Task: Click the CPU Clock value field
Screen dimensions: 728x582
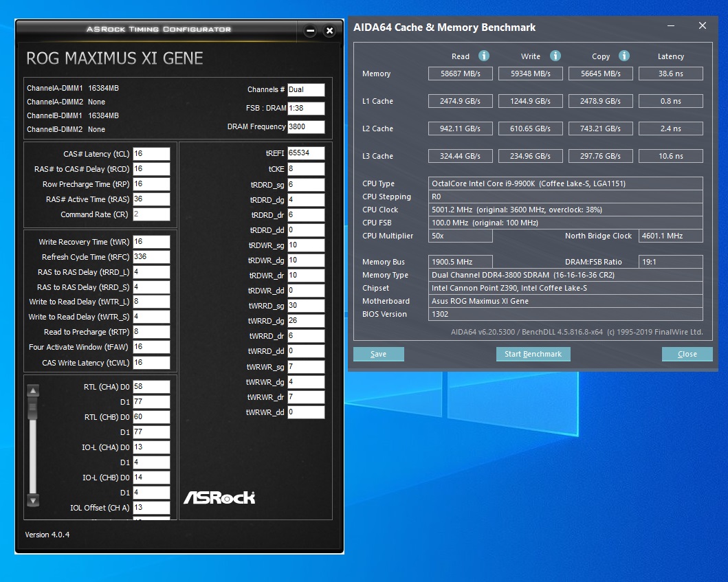Action: [566, 210]
